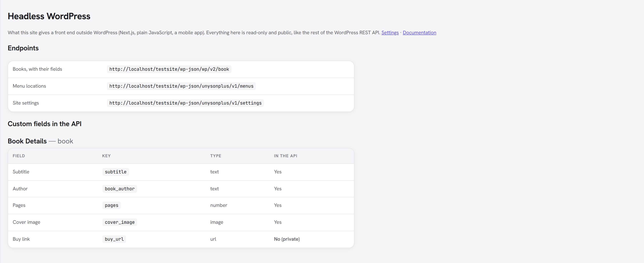This screenshot has height=263, width=644.
Task: Select the 'subtitle' key code
Action: click(116, 172)
